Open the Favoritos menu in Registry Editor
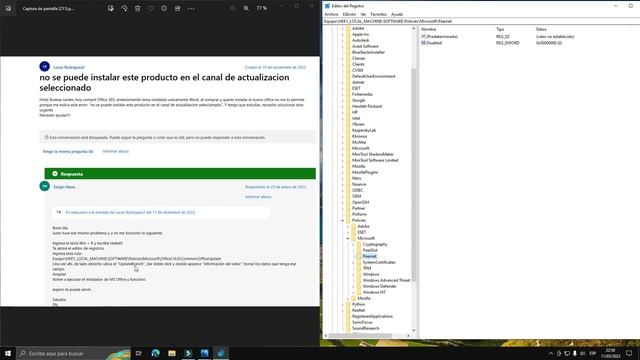 click(x=378, y=14)
